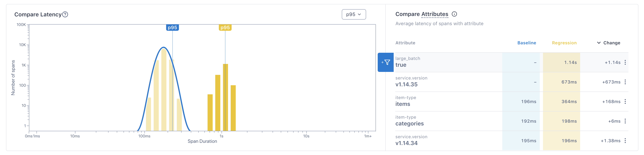Viewport: 644px width, 155px height.
Task: Click the Regression column header
Action: (x=564, y=43)
